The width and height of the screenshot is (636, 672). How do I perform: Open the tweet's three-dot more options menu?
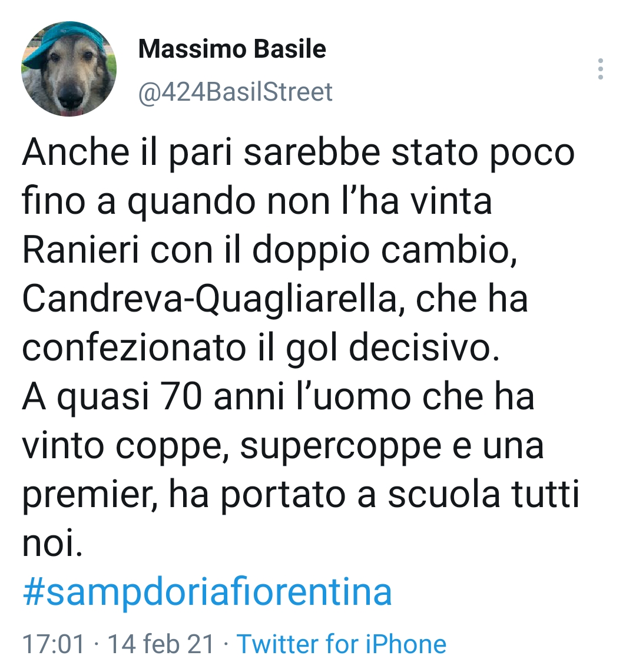coord(600,69)
